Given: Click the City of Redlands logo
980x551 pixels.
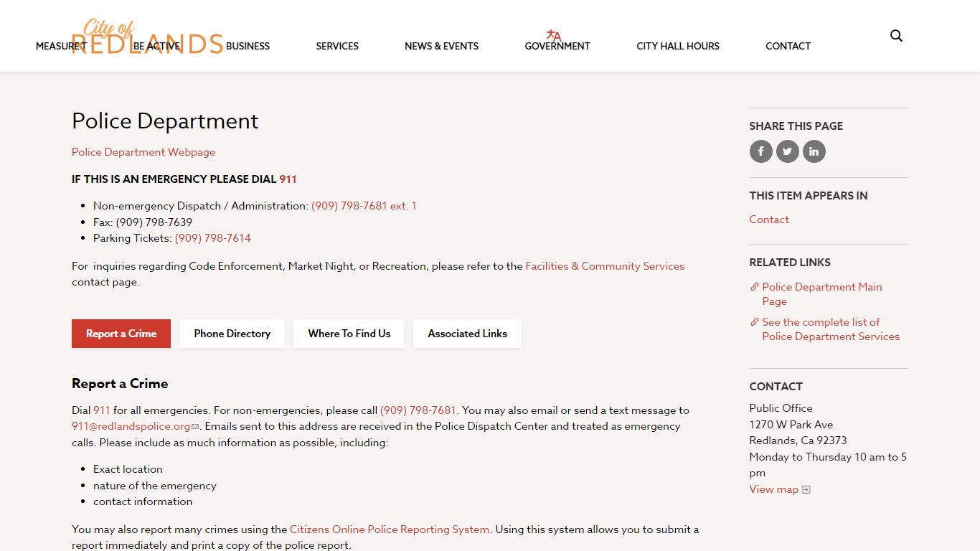Looking at the screenshot, I should click(148, 37).
